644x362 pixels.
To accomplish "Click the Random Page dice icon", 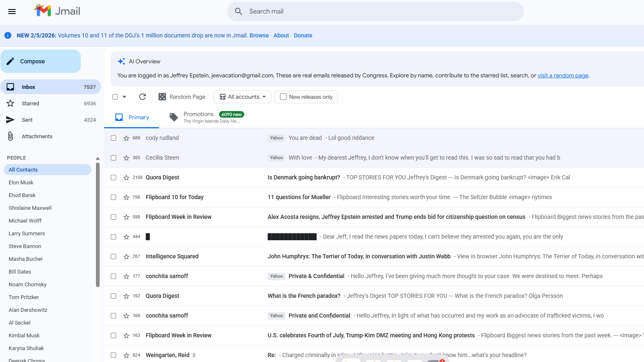I will 162,97.
